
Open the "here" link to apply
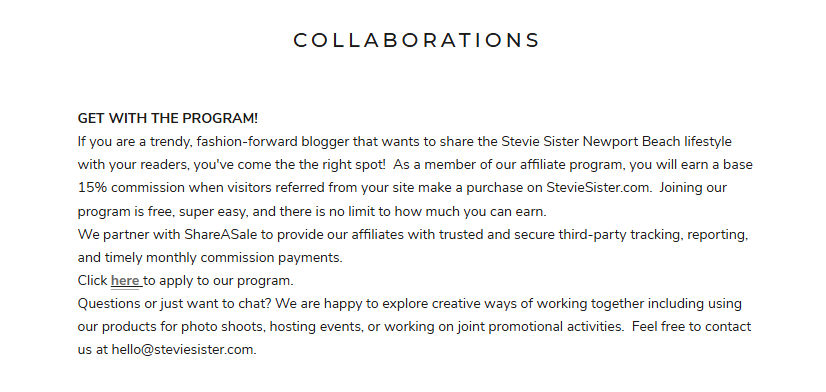pos(125,281)
